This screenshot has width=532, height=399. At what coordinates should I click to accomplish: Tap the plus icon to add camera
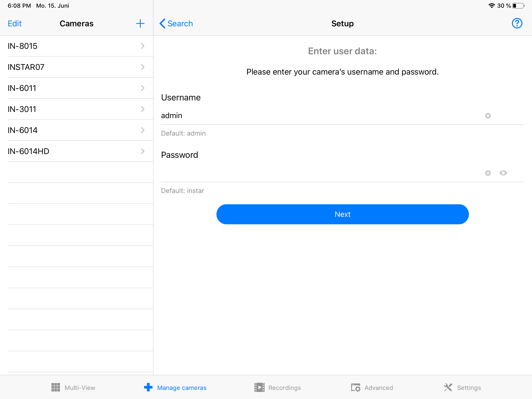(140, 24)
